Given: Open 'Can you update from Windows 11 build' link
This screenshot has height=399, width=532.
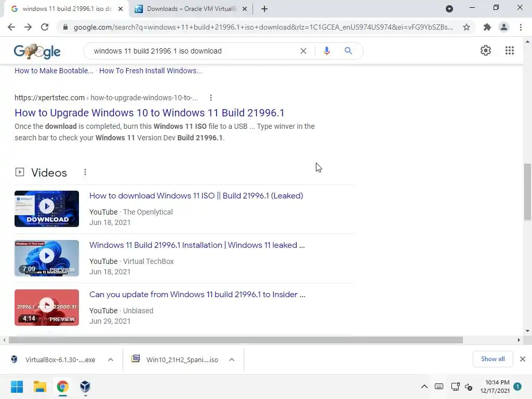Looking at the screenshot, I should [x=197, y=295].
